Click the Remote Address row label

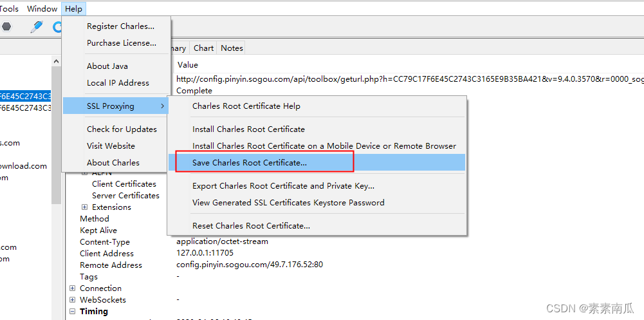(x=111, y=265)
